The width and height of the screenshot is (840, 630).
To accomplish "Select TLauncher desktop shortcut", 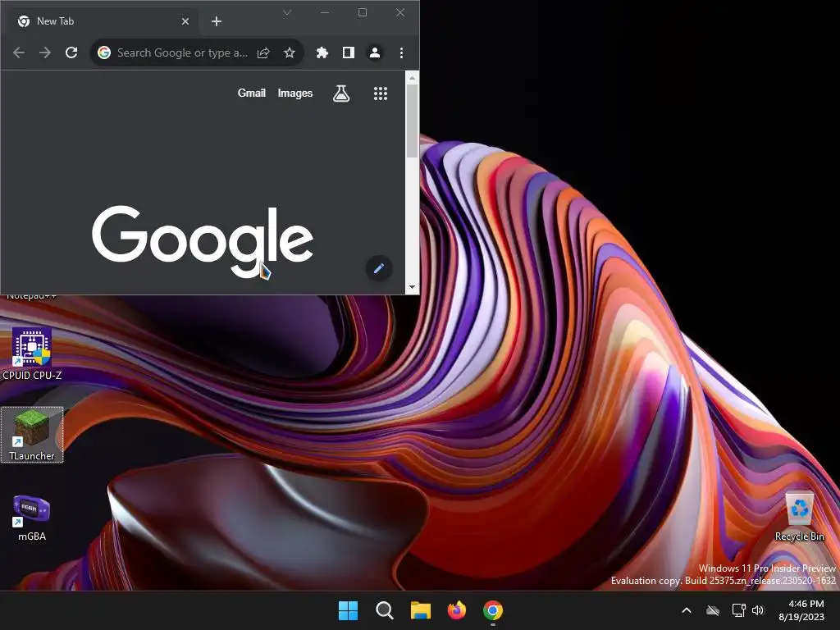I will tap(32, 435).
